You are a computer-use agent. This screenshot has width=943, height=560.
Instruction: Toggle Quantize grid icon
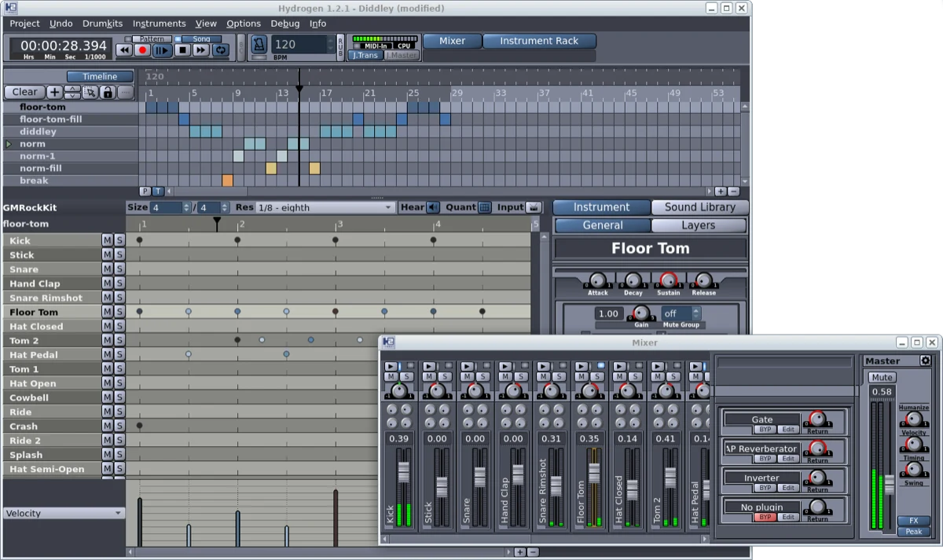(485, 207)
